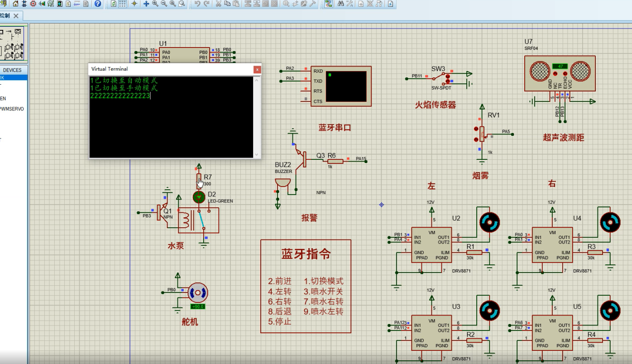Click the Virtual Terminal vertical scrollbar
The image size is (632, 364).
257,117
